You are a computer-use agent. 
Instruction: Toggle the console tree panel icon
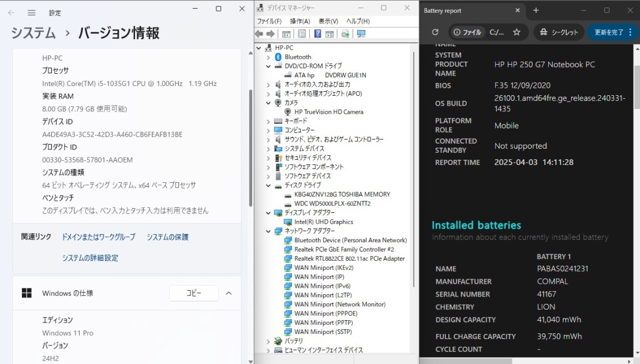[x=286, y=33]
